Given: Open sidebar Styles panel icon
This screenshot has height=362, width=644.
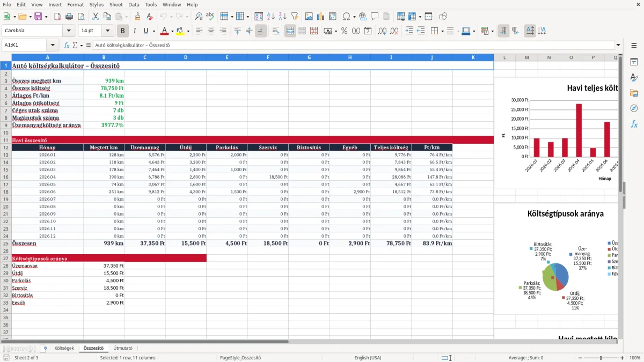Looking at the screenshot, I should [x=634, y=78].
